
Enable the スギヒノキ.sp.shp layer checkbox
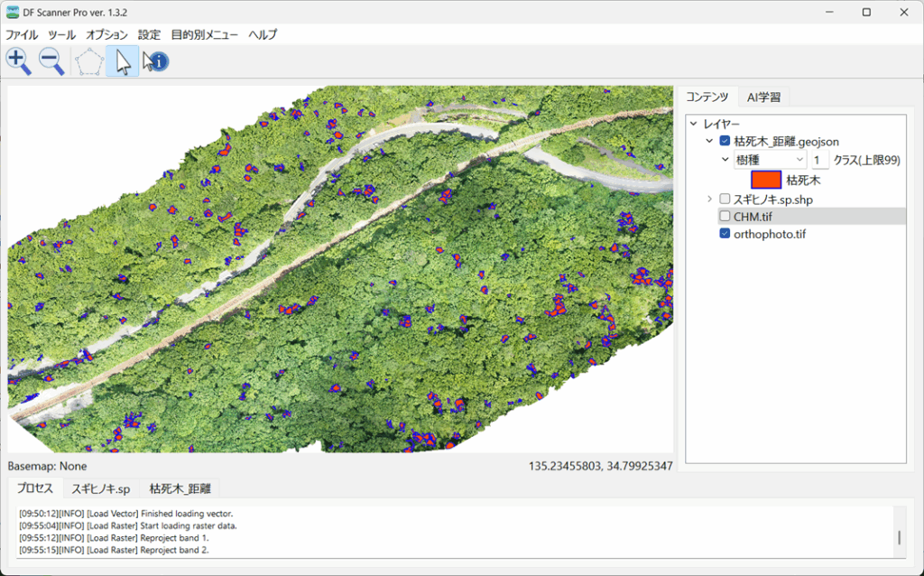pos(725,199)
